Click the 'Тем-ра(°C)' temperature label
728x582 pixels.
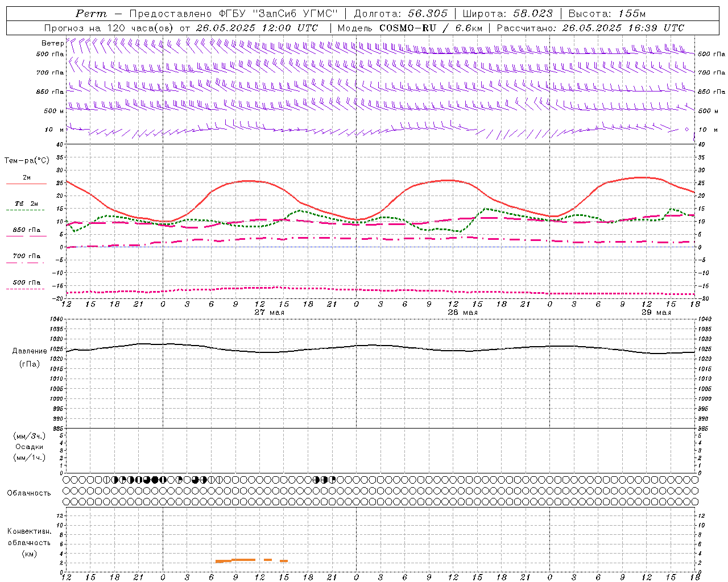pos(27,161)
